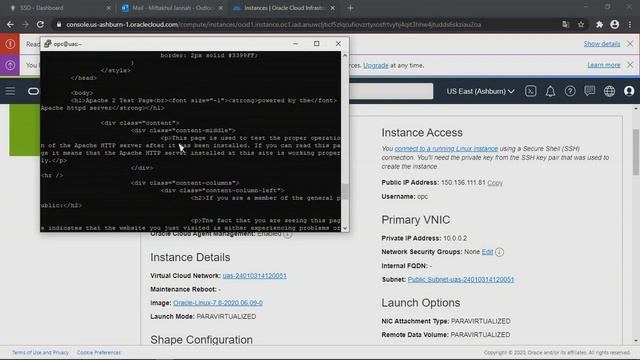The width and height of the screenshot is (640, 360).
Task: Click the terminal scrollbar thumb
Action: tap(345, 192)
